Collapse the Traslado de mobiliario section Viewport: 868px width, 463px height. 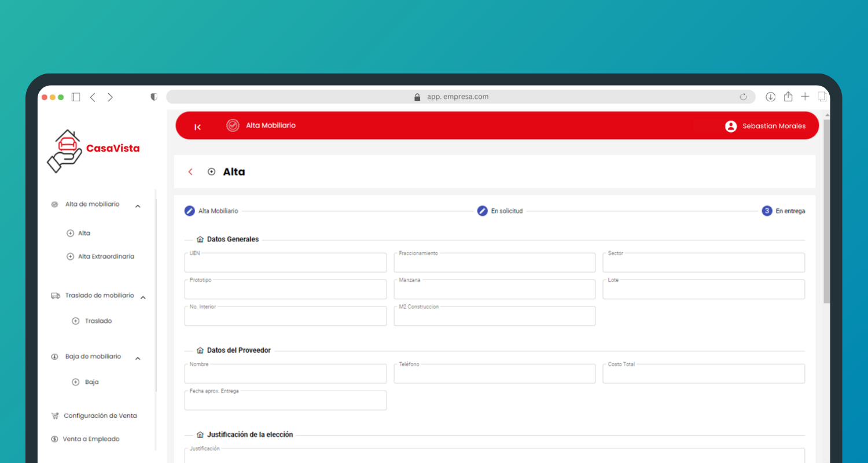[x=143, y=297]
